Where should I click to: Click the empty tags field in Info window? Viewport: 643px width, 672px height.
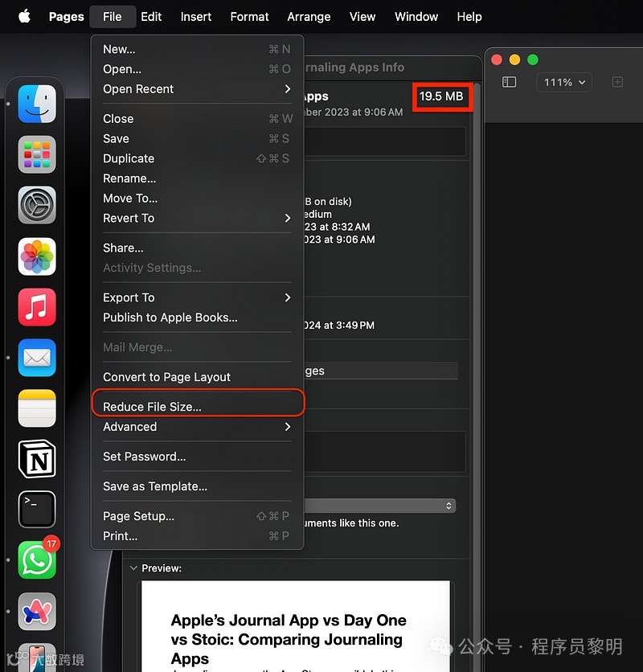click(x=384, y=141)
